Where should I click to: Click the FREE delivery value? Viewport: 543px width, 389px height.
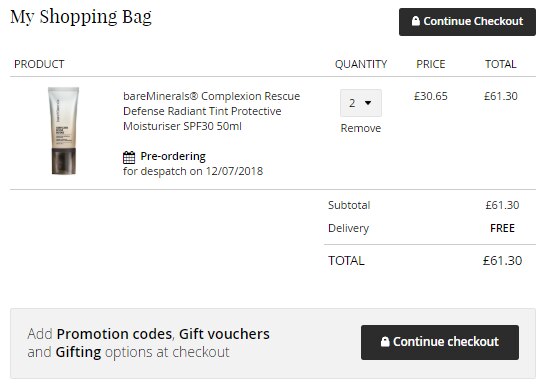point(502,228)
